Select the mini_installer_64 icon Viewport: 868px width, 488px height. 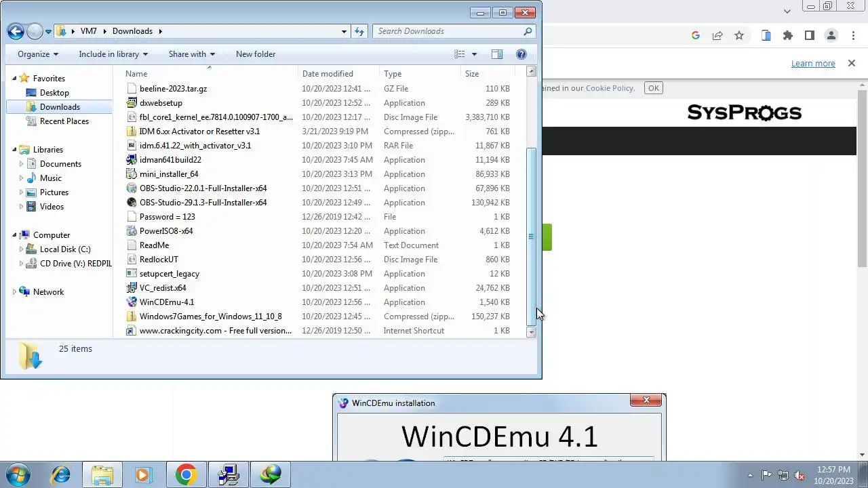click(x=132, y=174)
